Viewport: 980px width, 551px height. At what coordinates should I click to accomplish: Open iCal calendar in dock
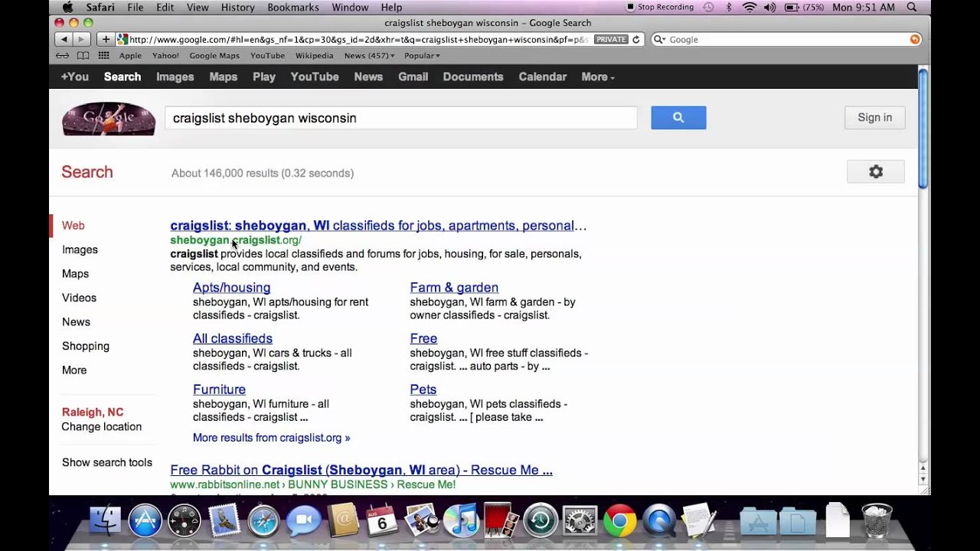click(382, 521)
